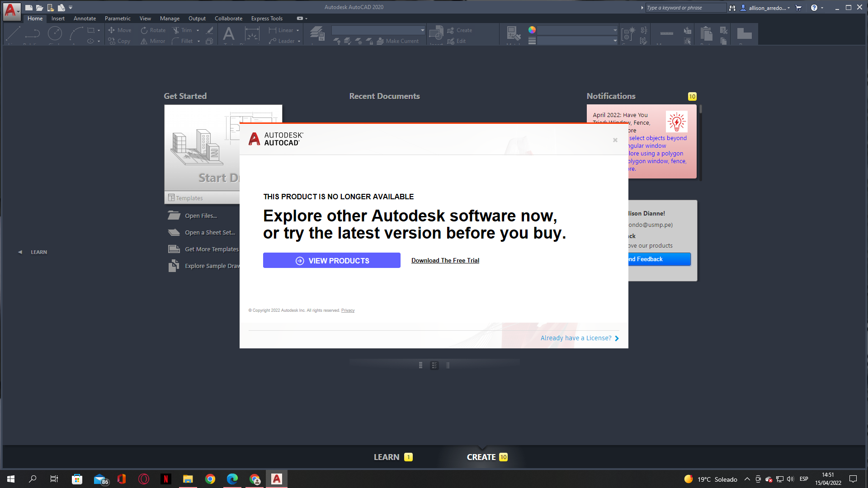Click the Paste clipboard icon
This screenshot has width=868, height=488.
pos(706,34)
